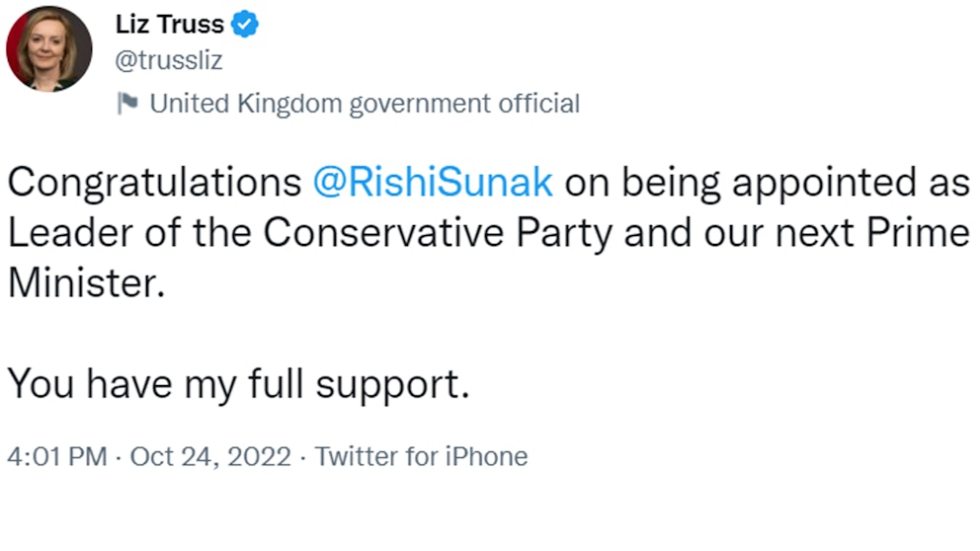Open the "Liz Truss" display name
Screen dimensions: 980x551
coord(170,26)
